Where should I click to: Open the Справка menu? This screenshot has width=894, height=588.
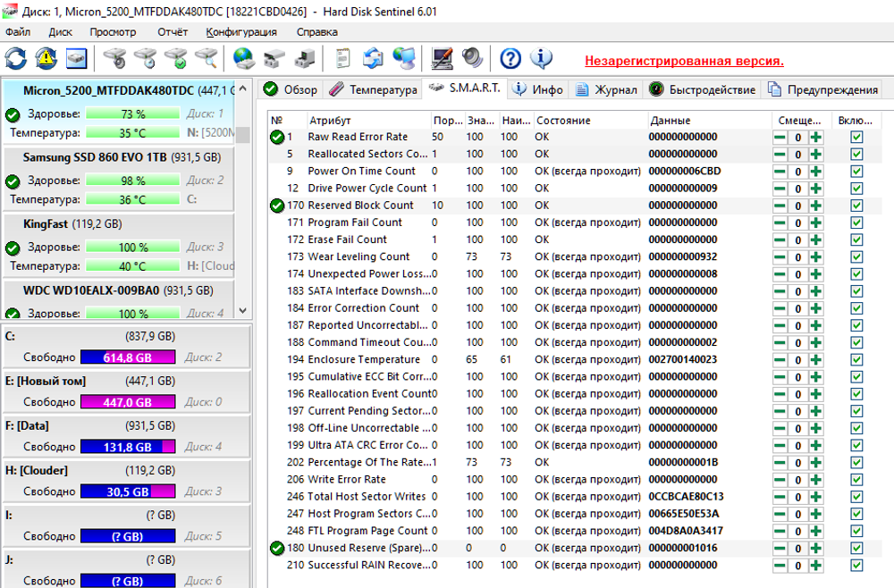point(317,32)
